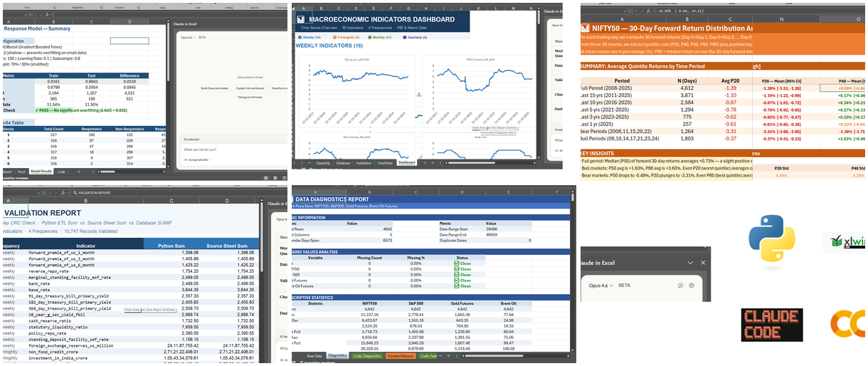
Task: Click the Claude Code pixel logo
Action: point(772,325)
